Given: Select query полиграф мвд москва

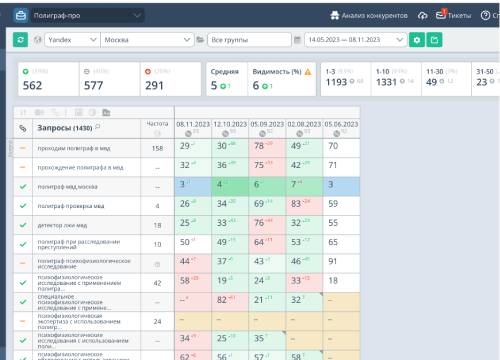Looking at the screenshot, I should 67,187.
